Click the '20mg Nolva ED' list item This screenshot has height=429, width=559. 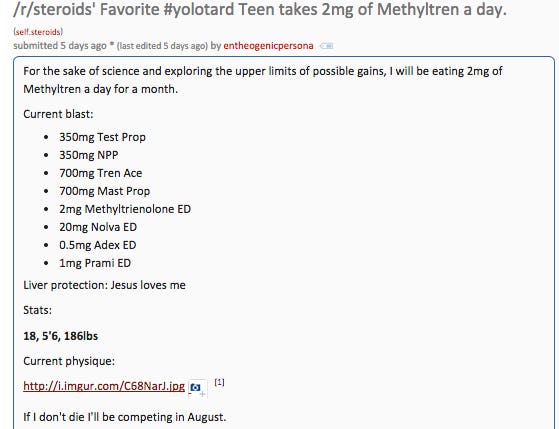[x=98, y=227]
